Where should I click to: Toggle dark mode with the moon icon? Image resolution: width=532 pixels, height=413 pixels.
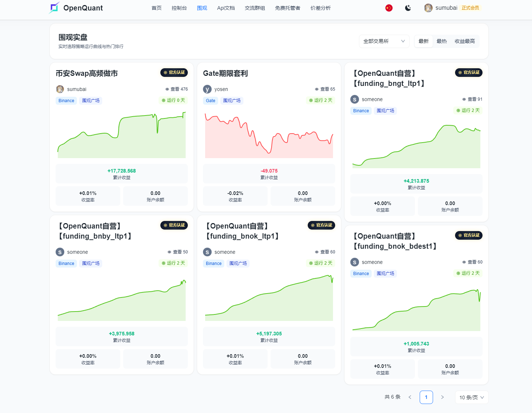[x=408, y=8]
